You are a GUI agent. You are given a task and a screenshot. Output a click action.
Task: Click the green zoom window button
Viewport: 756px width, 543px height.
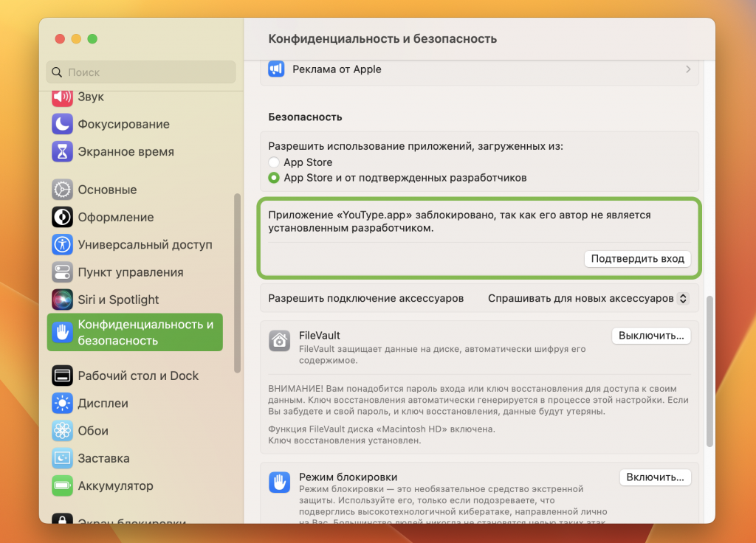pyautogui.click(x=92, y=39)
